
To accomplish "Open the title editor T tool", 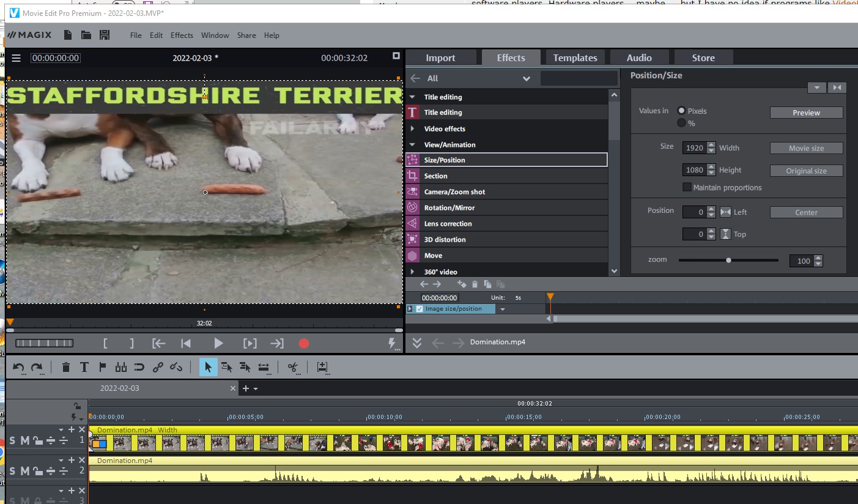I will click(84, 367).
